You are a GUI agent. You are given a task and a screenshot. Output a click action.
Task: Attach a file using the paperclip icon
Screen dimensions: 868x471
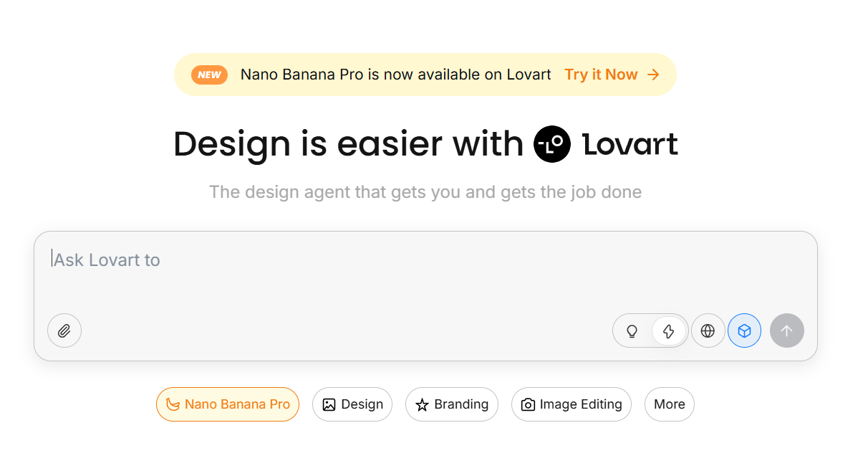point(64,330)
